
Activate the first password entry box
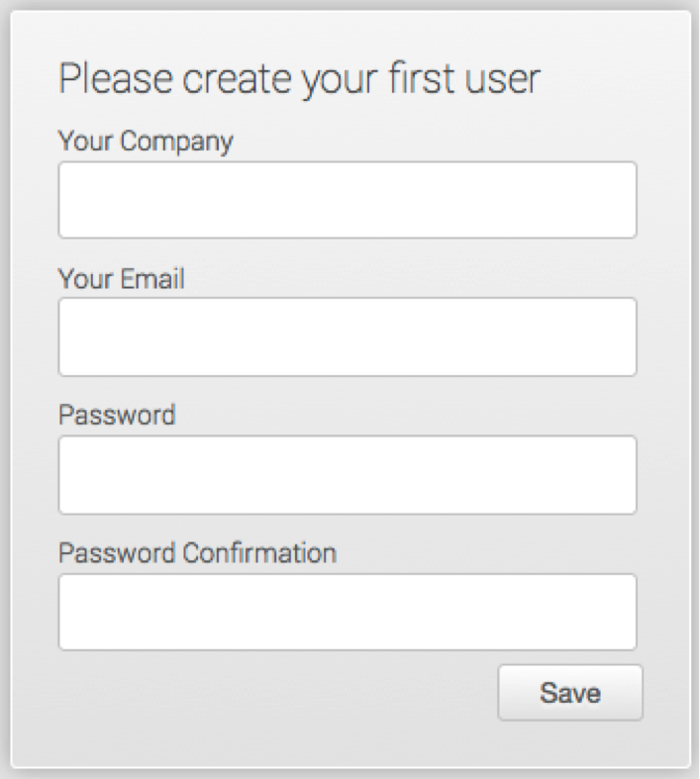tap(347, 475)
